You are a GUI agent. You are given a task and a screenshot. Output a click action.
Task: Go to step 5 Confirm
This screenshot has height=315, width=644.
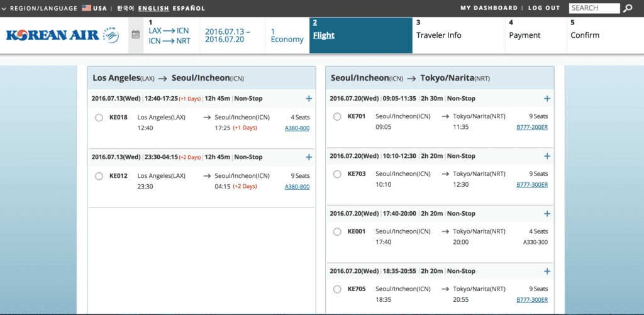click(585, 35)
